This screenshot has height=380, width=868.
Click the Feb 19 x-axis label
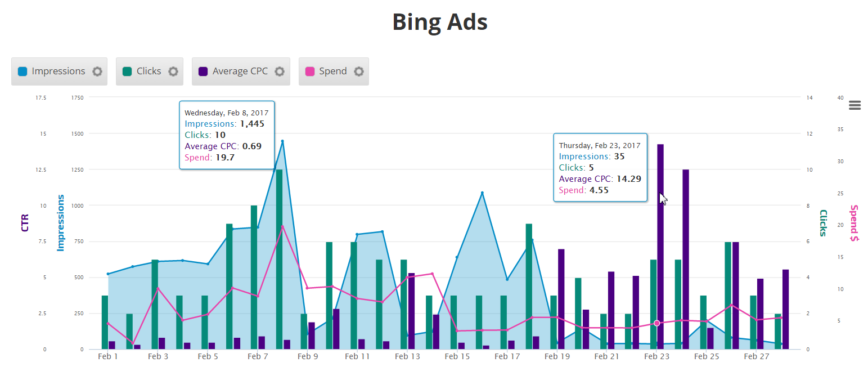[557, 356]
